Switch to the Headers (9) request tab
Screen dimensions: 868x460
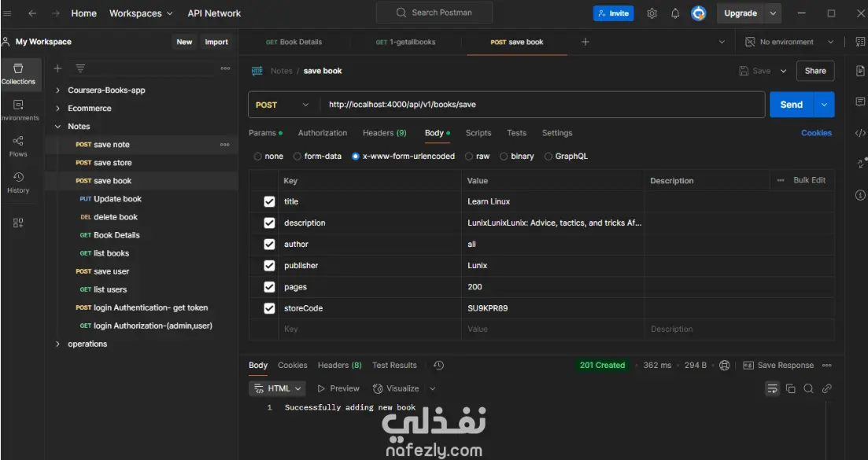[385, 133]
